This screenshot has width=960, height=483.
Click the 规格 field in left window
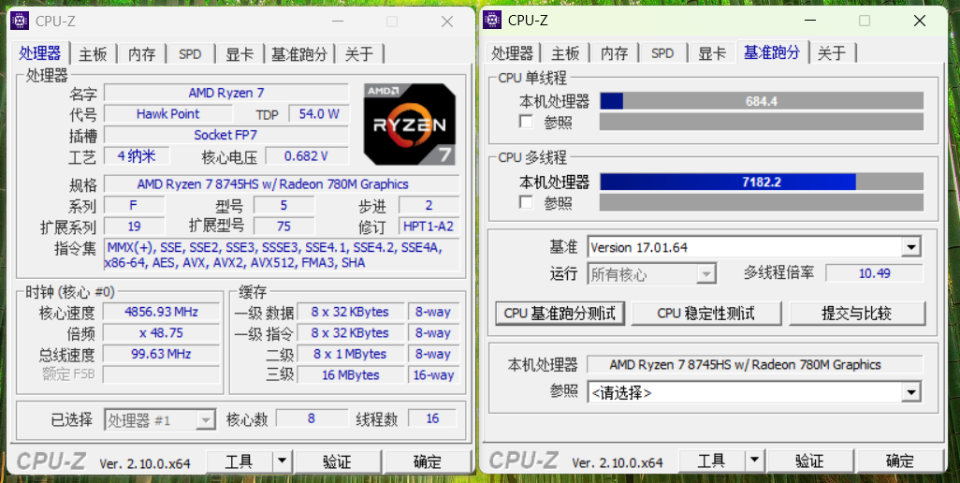(x=281, y=184)
